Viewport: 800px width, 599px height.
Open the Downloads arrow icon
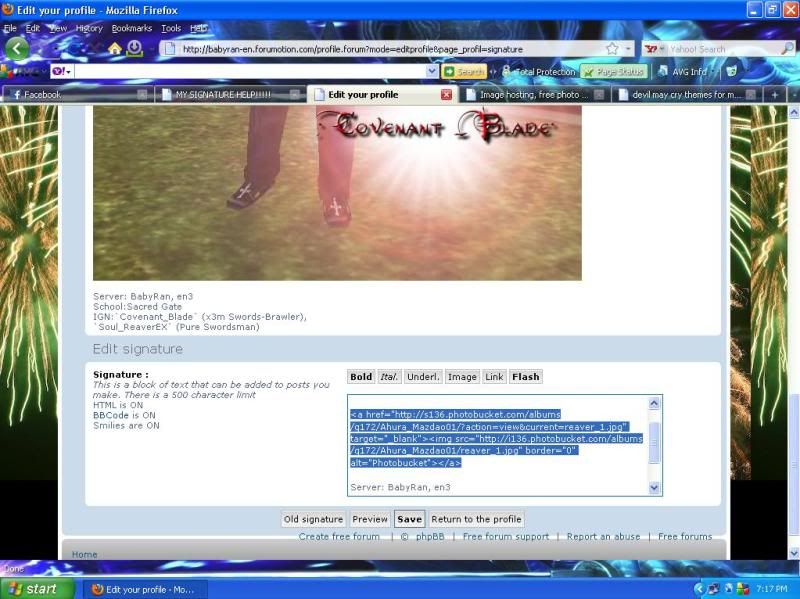point(134,48)
